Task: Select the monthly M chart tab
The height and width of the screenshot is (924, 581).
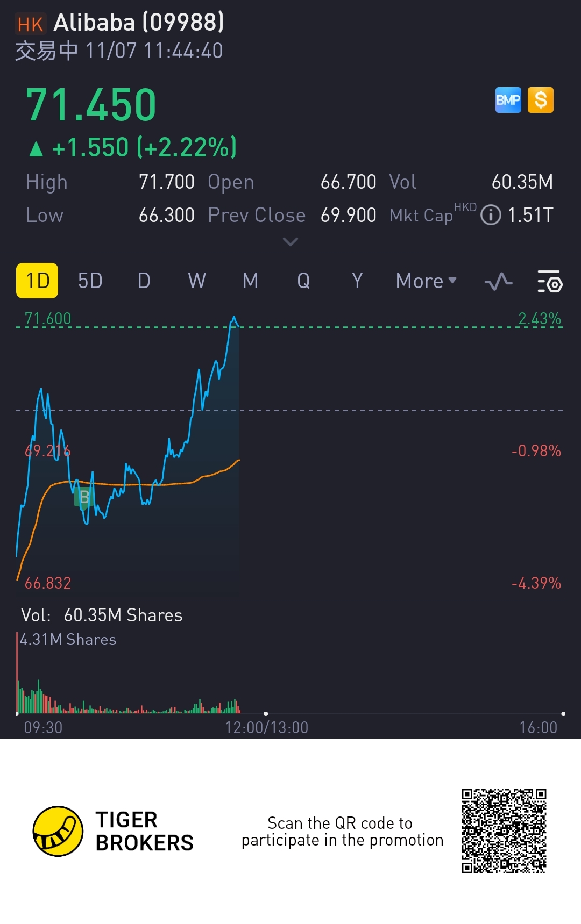Action: (x=250, y=281)
